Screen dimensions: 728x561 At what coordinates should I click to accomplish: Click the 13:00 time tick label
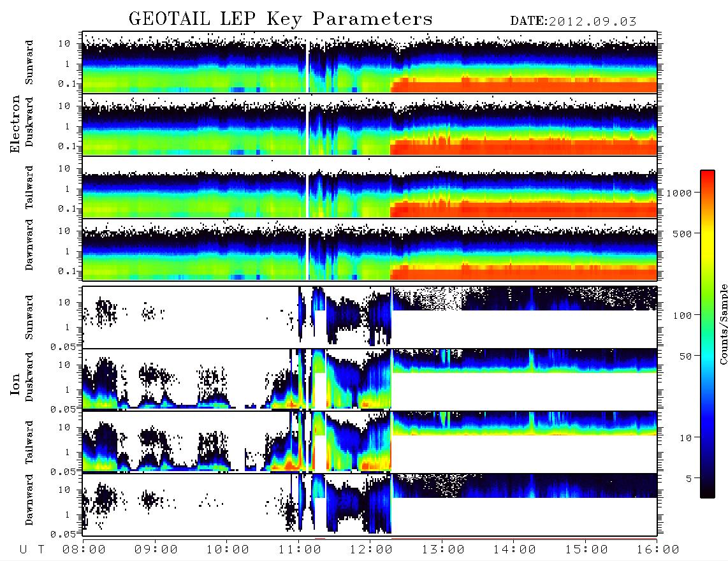point(443,550)
